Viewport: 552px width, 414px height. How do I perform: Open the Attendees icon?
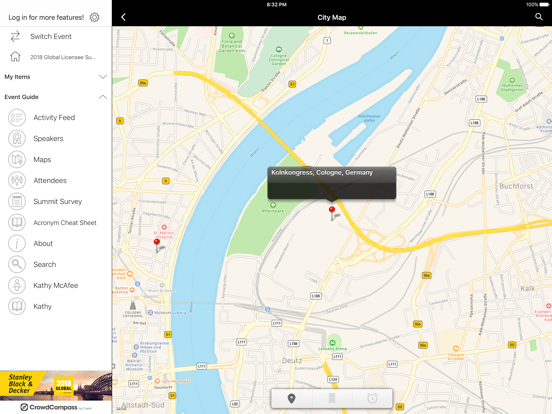(x=17, y=180)
